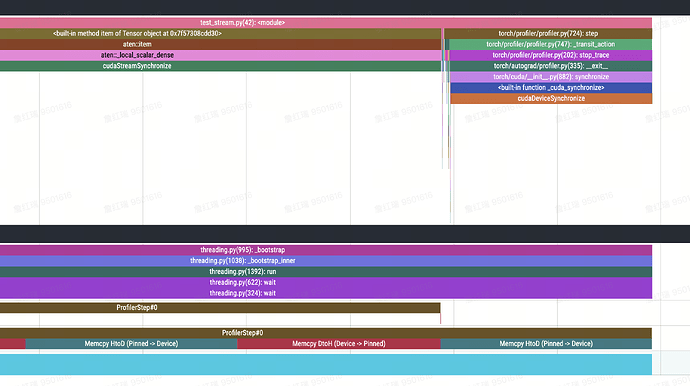Select the Memcpy DtoH (Device -> Pinned) slice

[339, 344]
